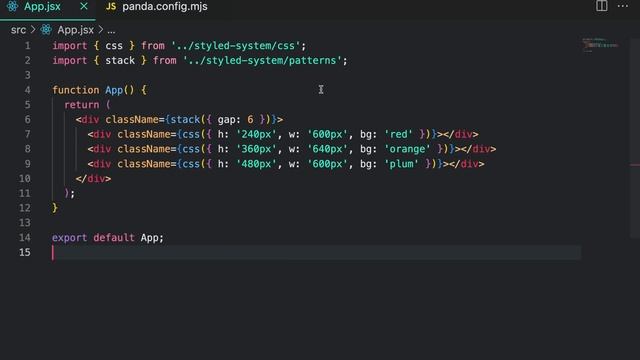
Task: Click the 'return' keyword
Action: [82, 105]
